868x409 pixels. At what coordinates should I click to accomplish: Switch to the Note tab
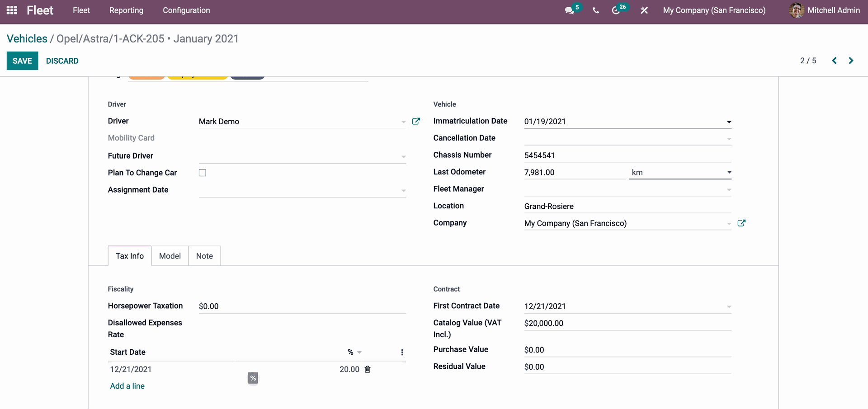(204, 256)
